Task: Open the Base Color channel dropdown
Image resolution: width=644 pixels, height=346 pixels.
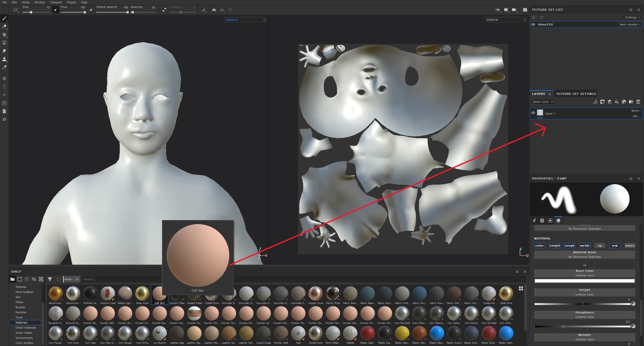Action: (543, 102)
